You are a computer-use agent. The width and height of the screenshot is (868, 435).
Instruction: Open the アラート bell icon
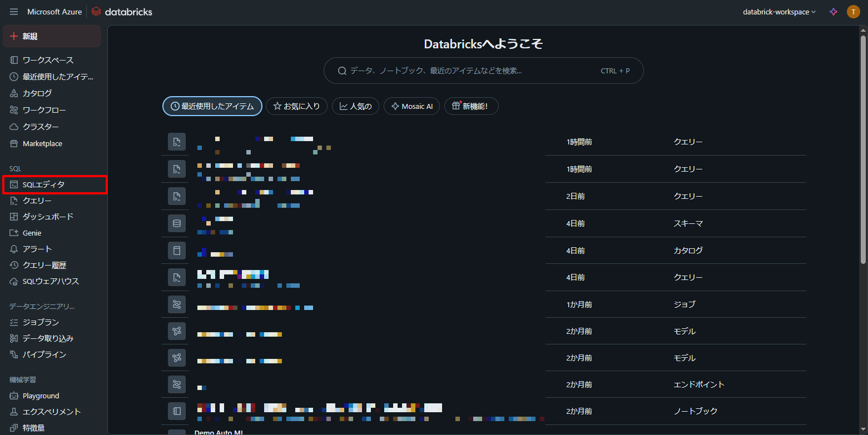(14, 249)
